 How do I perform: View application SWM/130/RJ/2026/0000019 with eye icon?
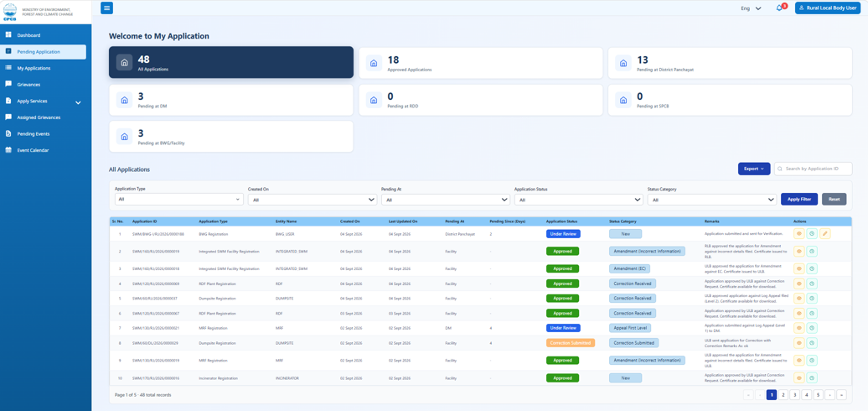tap(798, 361)
